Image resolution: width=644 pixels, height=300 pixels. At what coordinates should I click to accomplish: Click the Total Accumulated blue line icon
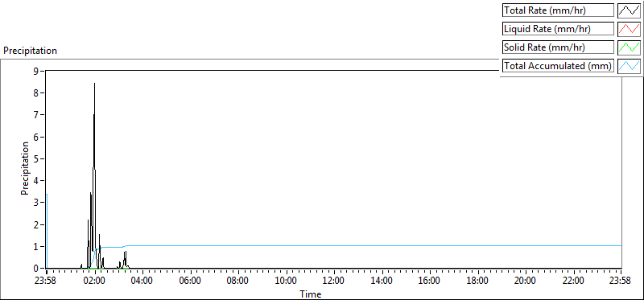[x=629, y=66]
